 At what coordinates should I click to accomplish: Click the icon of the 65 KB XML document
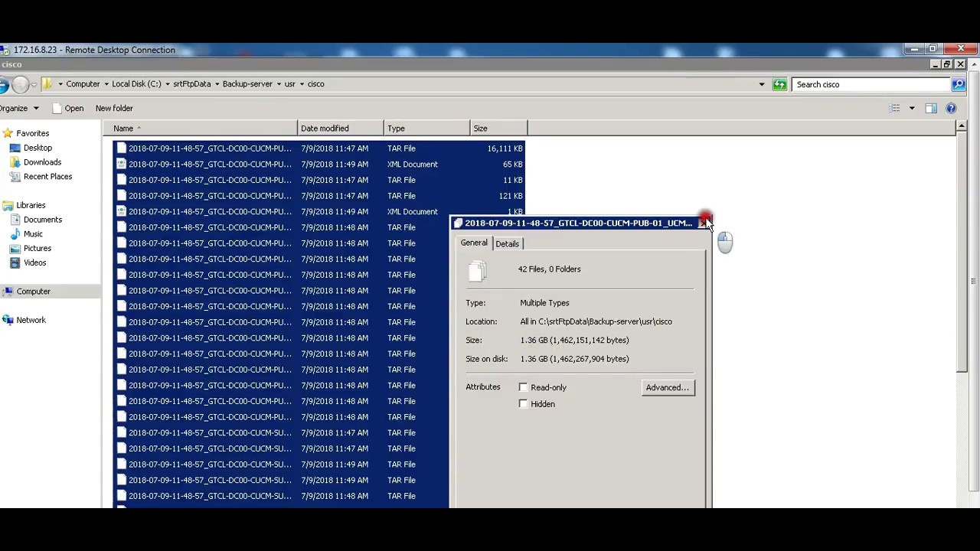121,165
